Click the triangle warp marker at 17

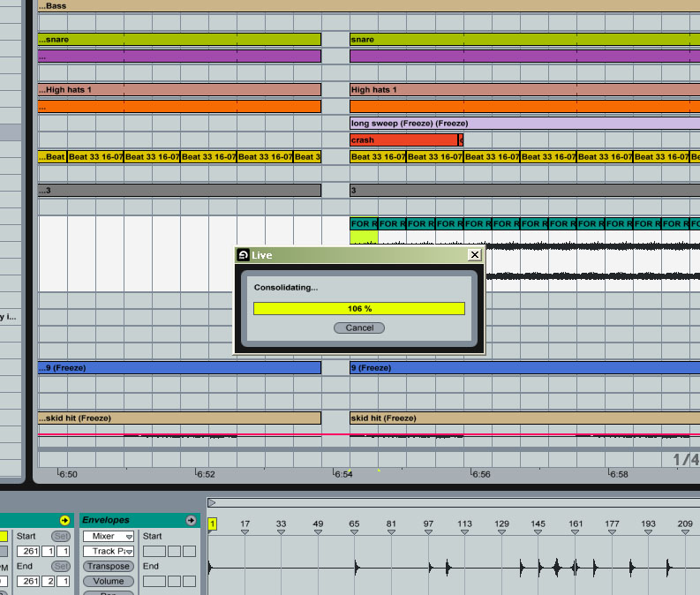pyautogui.click(x=245, y=531)
